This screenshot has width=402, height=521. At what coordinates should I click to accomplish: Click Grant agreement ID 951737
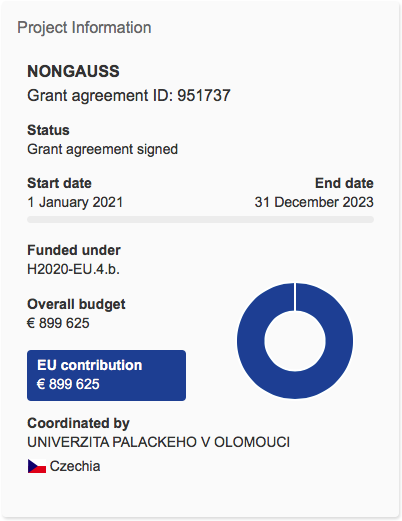click(129, 95)
